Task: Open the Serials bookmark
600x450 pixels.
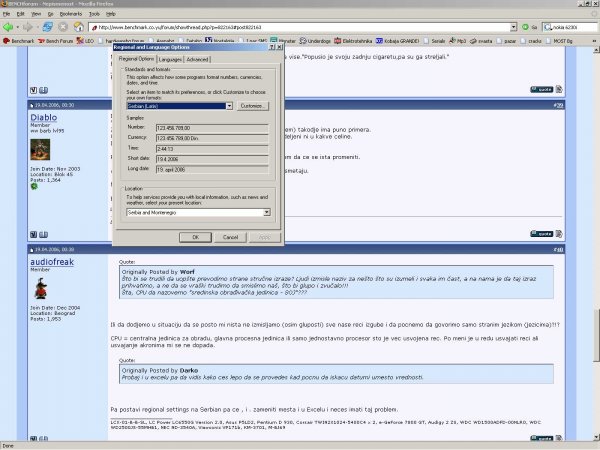Action: tap(434, 41)
